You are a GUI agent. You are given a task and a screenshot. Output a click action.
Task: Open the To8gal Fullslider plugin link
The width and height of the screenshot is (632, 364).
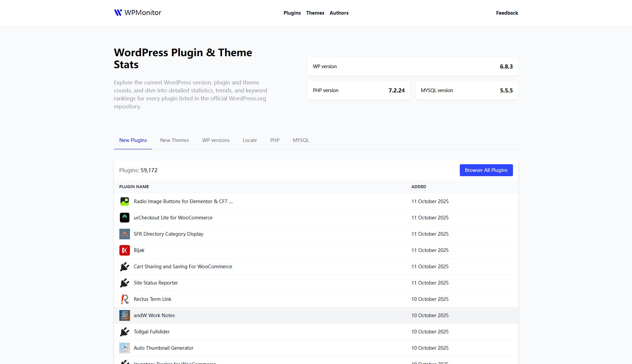pyautogui.click(x=152, y=332)
